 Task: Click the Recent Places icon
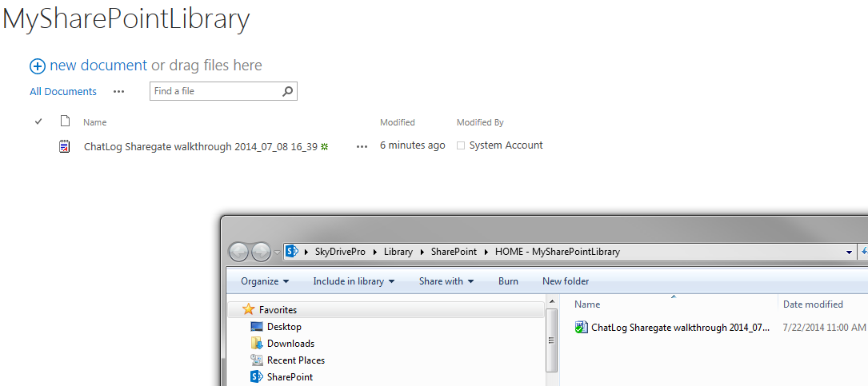pos(256,360)
